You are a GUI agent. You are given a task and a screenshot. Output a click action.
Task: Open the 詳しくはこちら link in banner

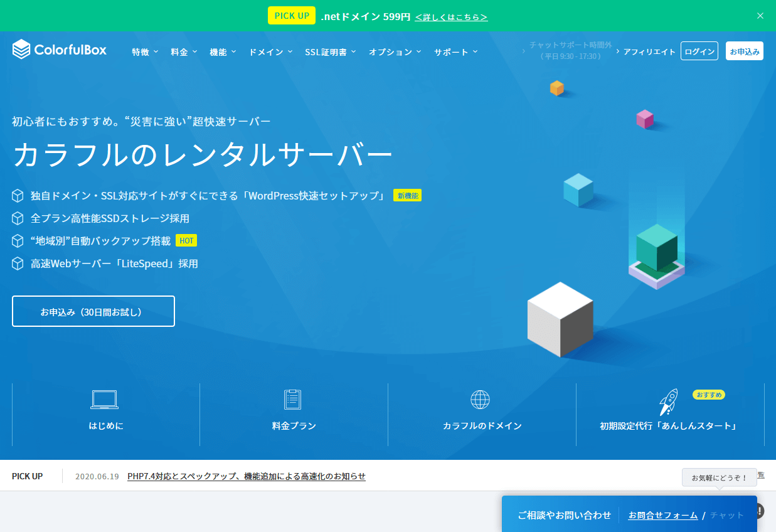[x=451, y=17]
